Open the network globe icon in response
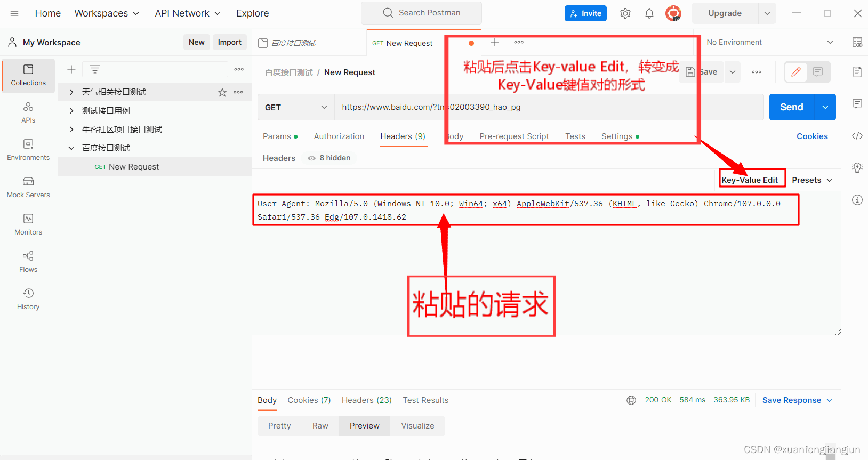Viewport: 868px width, 460px height. point(631,400)
